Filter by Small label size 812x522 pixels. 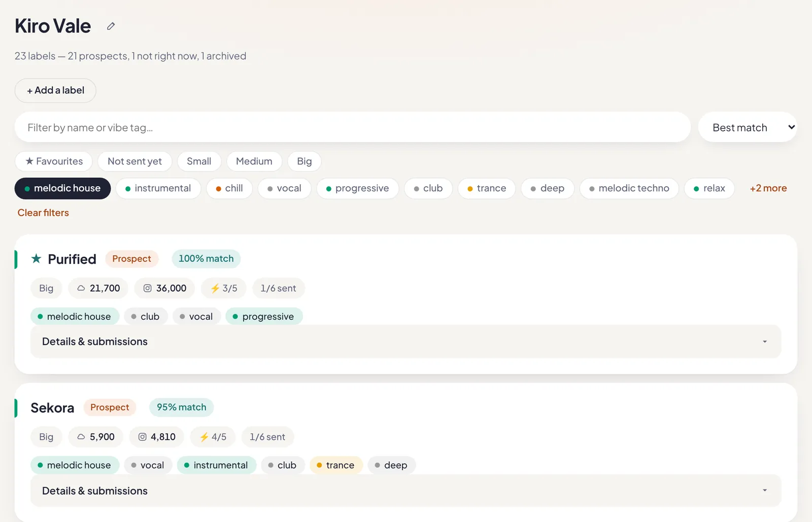[199, 161]
